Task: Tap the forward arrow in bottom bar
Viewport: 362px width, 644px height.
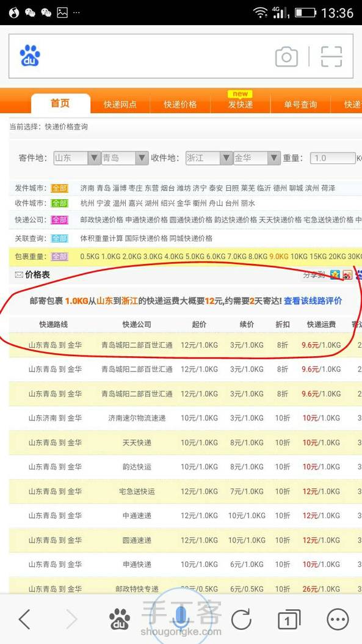Action: (71, 619)
